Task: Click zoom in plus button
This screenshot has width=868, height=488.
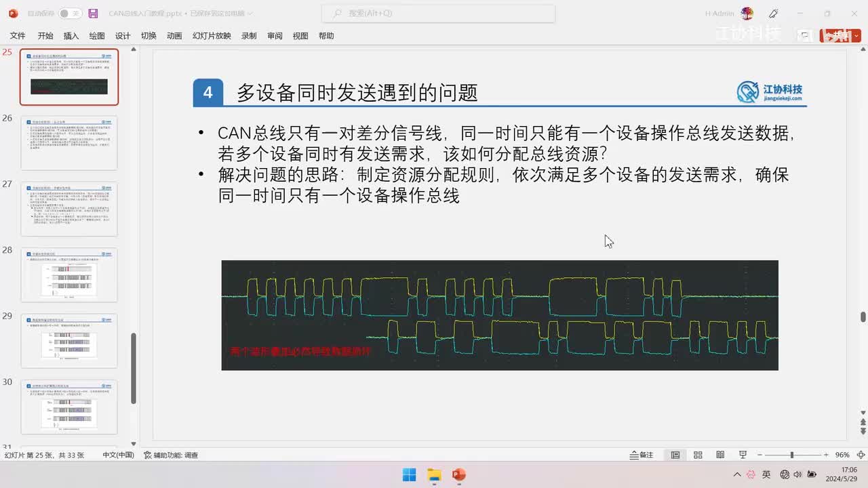Action: point(826,455)
